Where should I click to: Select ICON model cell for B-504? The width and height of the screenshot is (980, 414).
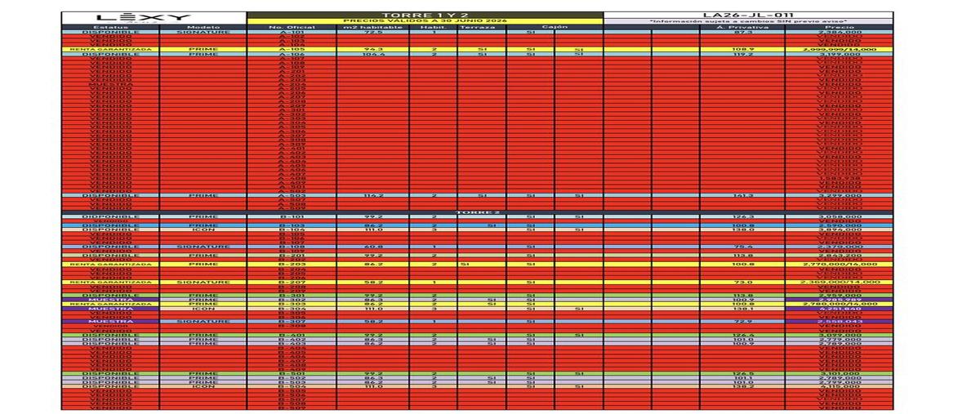tap(203, 386)
